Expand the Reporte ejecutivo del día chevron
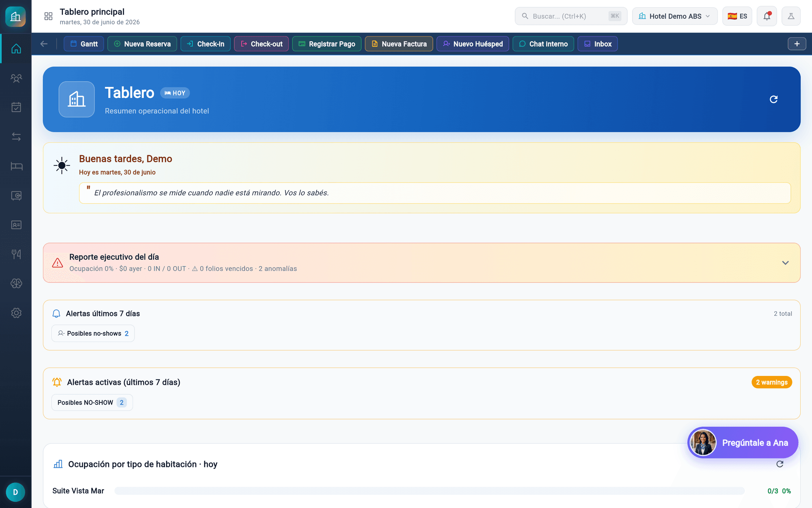 (786, 263)
